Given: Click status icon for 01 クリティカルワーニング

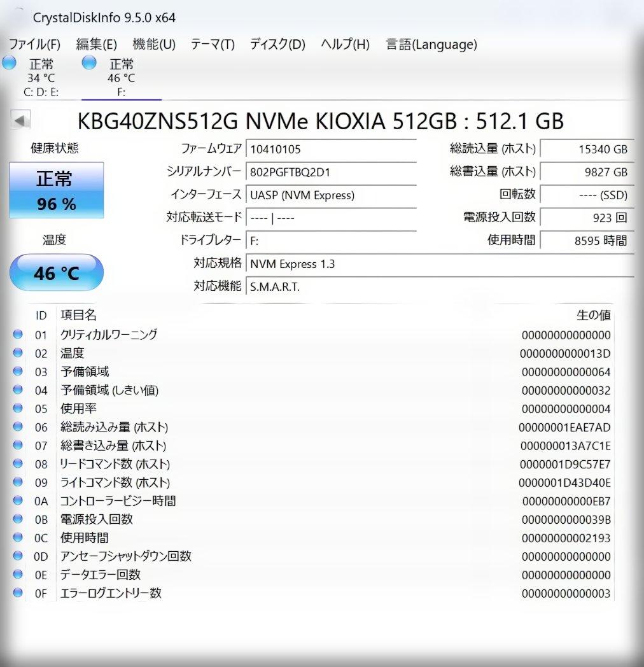Looking at the screenshot, I should tap(18, 334).
